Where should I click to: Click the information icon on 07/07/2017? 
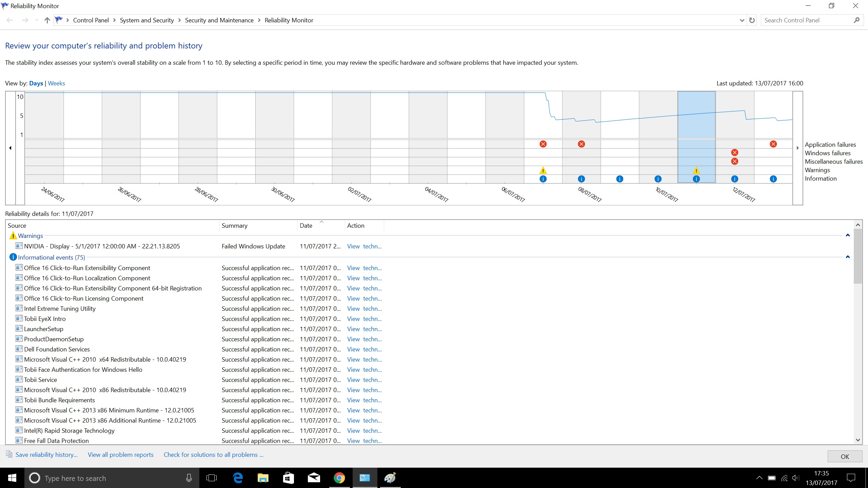tap(543, 179)
